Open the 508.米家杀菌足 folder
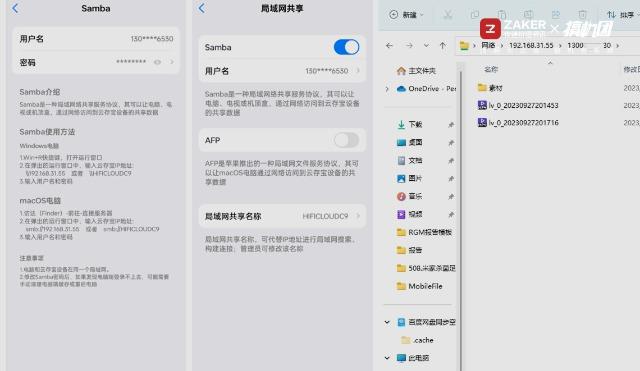This screenshot has height=371, width=640. [426, 268]
